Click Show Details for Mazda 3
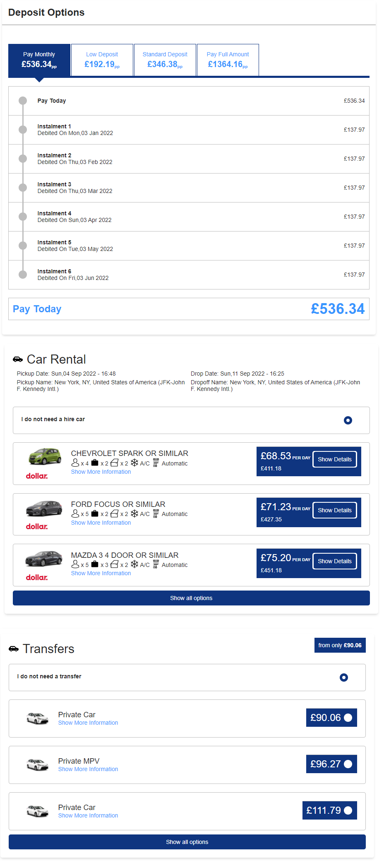 pyautogui.click(x=335, y=561)
